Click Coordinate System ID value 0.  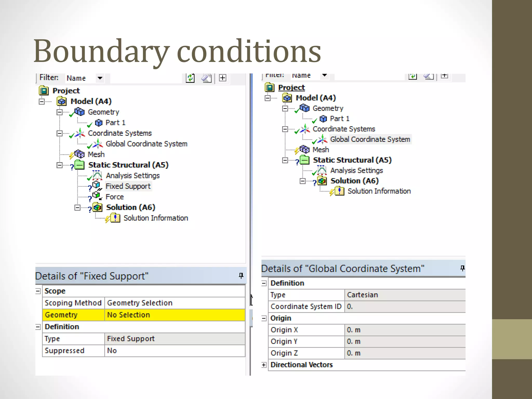[x=405, y=307]
